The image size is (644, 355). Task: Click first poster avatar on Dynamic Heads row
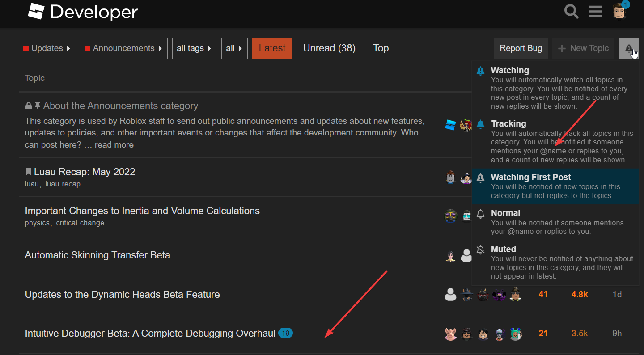(x=450, y=294)
